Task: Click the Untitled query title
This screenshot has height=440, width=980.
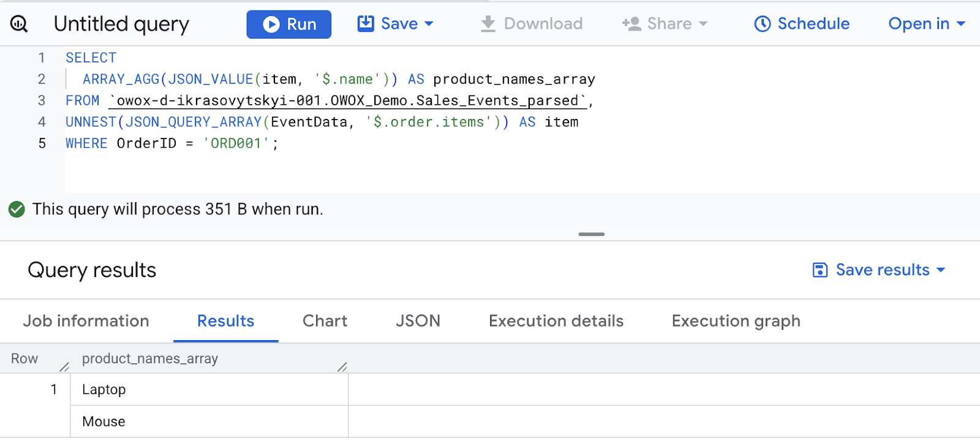Action: [x=121, y=24]
